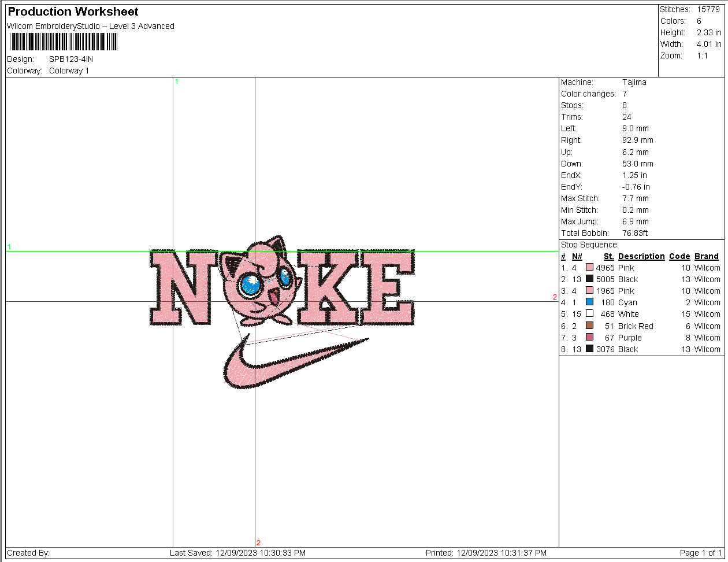Select the Cyan color swatch in stop sequence
The height and width of the screenshot is (562, 728).
(589, 302)
